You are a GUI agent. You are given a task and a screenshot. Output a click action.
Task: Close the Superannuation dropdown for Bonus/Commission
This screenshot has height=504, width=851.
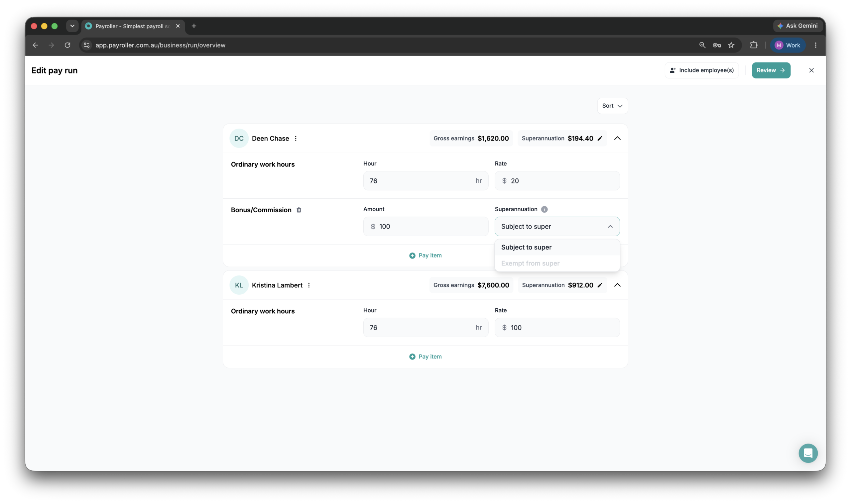pyautogui.click(x=557, y=227)
